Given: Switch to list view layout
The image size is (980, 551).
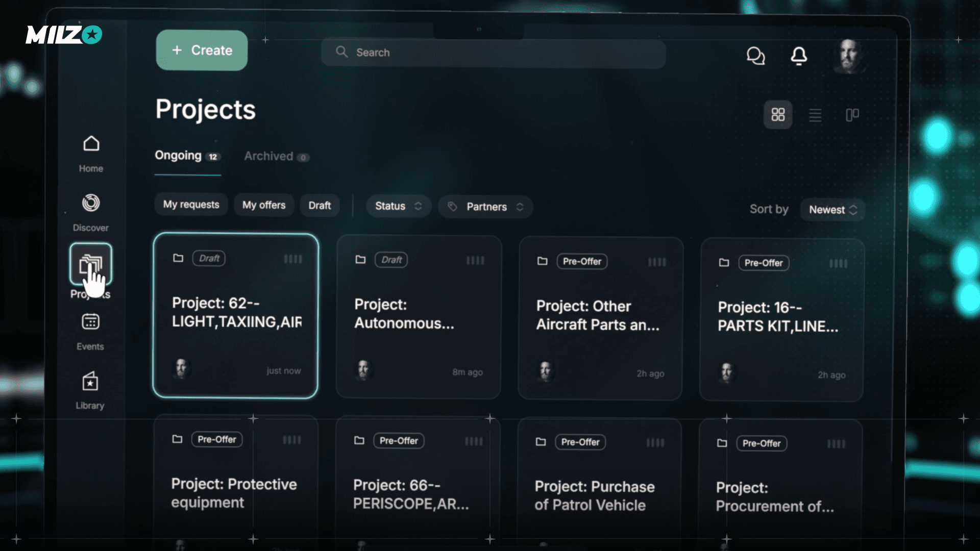Looking at the screenshot, I should point(815,115).
